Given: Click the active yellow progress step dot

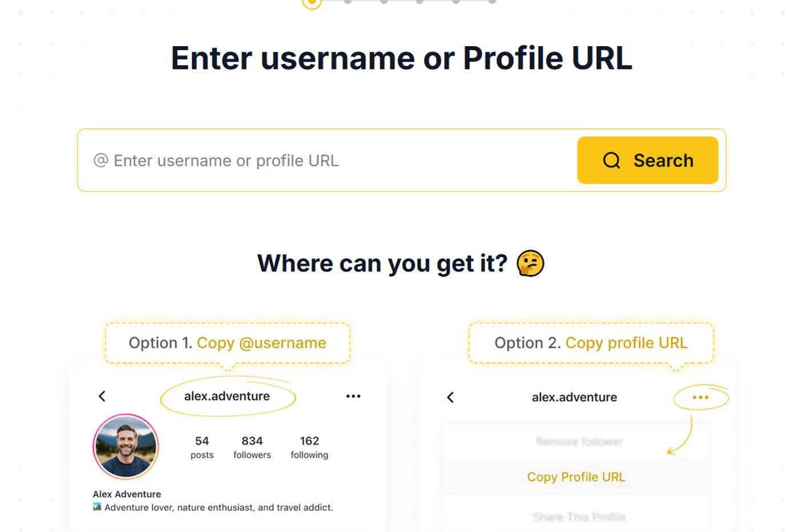Looking at the screenshot, I should pos(312,2).
